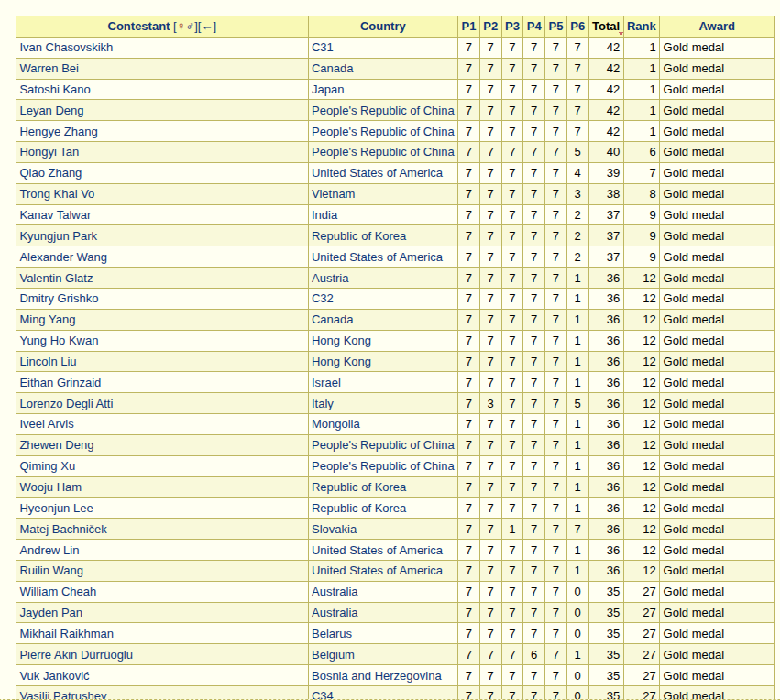780x700 pixels.
Task: Sort table by Country column header
Action: point(382,27)
